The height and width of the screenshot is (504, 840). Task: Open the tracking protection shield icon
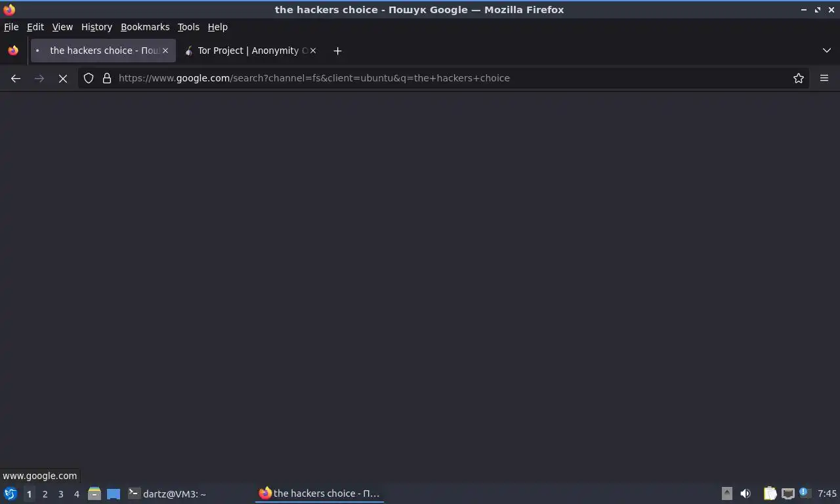89,78
